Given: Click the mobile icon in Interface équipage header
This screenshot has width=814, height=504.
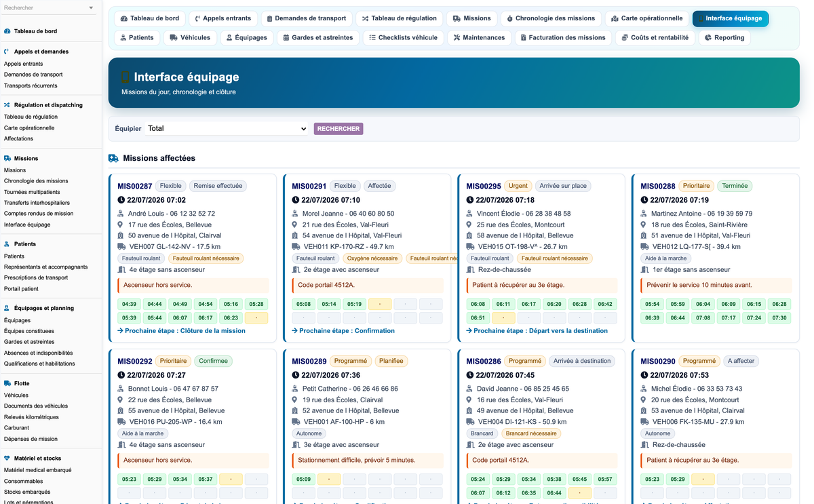Looking at the screenshot, I should tap(125, 77).
